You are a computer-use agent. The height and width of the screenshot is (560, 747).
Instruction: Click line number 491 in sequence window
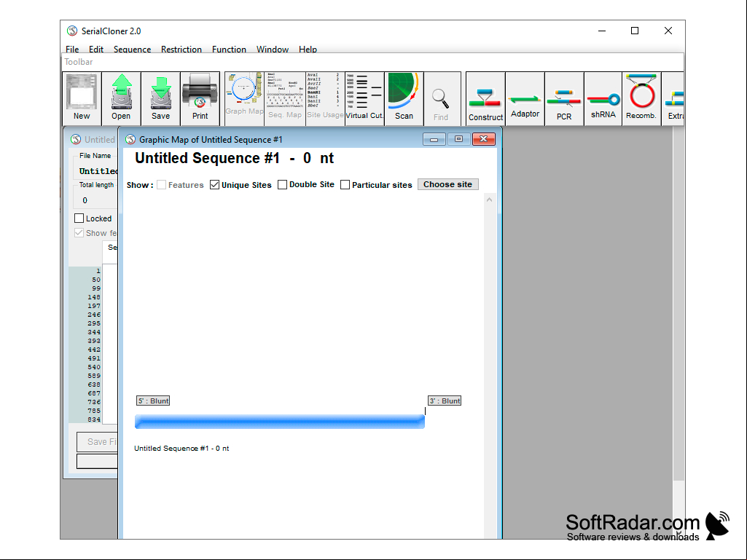[94, 358]
